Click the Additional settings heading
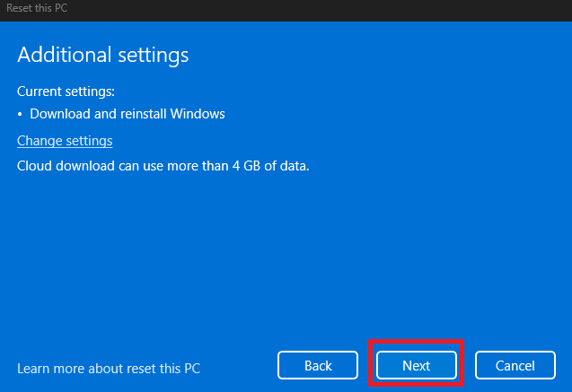Screen dimensions: 572x392 click(x=103, y=54)
